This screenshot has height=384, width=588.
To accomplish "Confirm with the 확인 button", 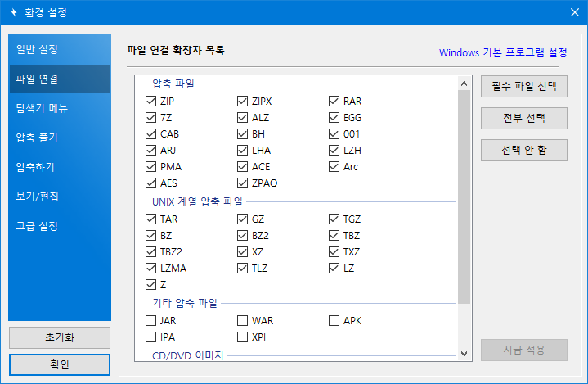I will [x=60, y=364].
